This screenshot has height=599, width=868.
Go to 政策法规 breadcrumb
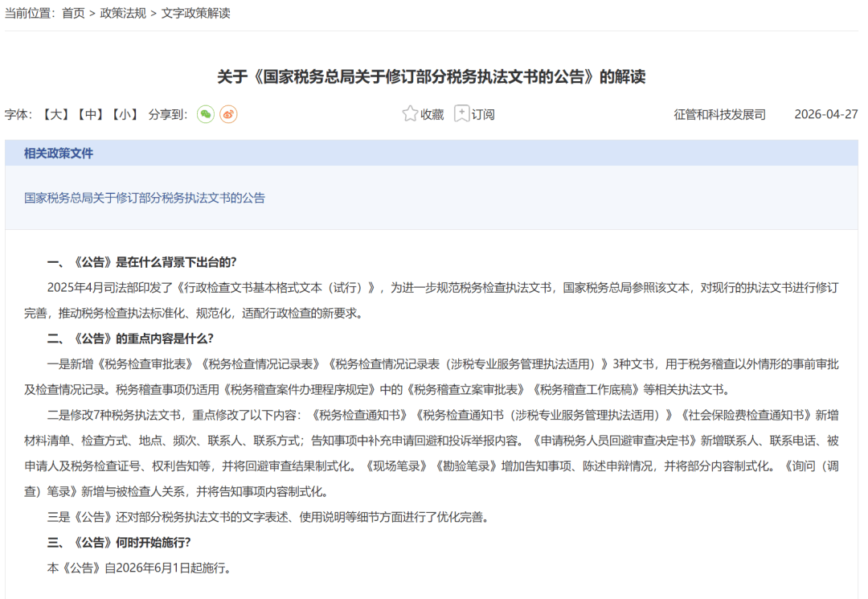[x=123, y=14]
